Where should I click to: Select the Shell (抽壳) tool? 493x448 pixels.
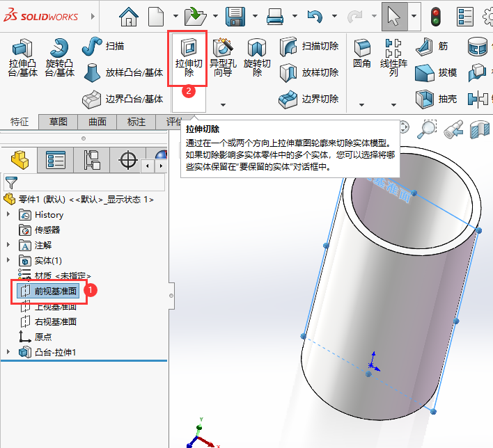(x=436, y=99)
